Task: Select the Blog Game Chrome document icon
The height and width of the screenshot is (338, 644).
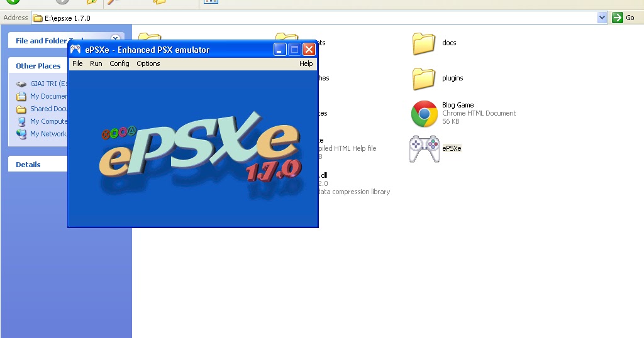Action: click(425, 114)
